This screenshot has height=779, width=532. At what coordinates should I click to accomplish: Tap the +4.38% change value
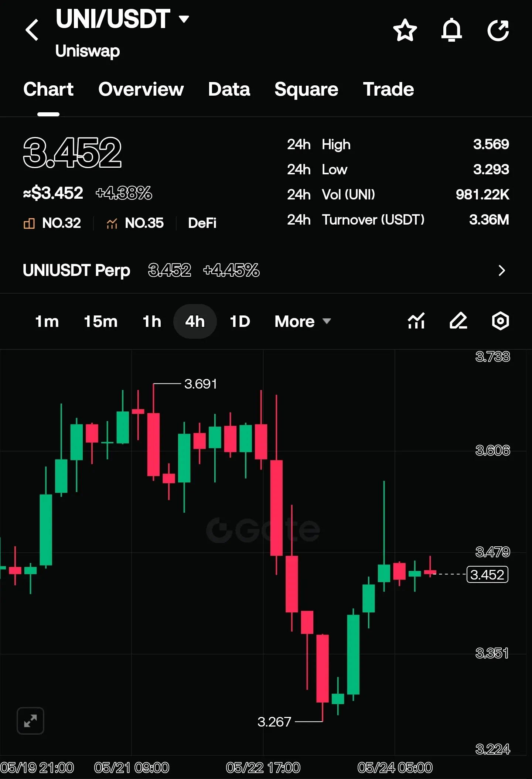pos(124,193)
